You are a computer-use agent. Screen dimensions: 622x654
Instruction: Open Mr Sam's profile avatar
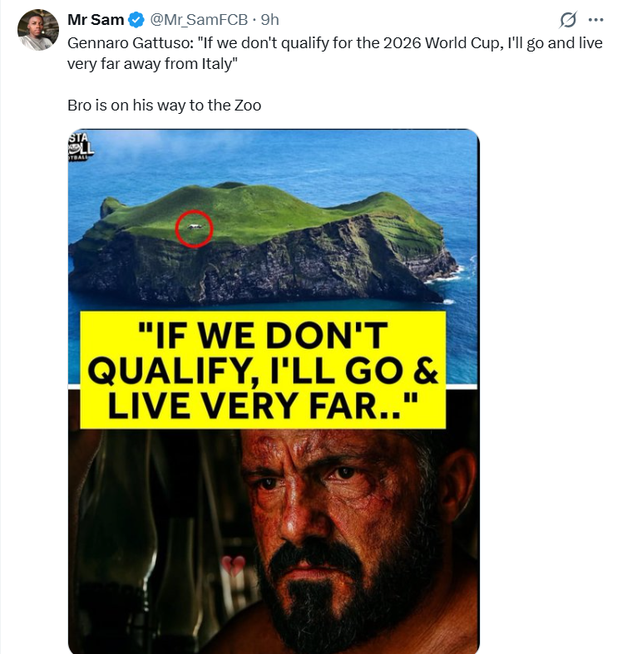[38, 30]
